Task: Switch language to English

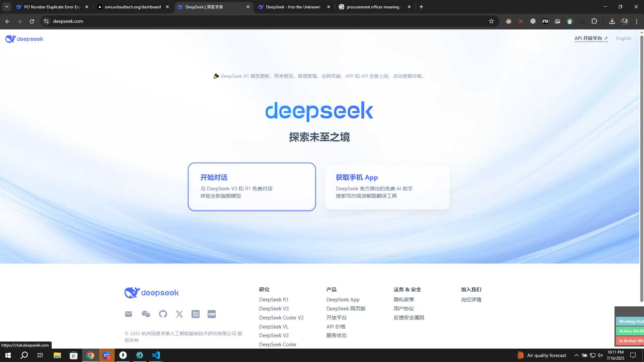Action: click(624, 38)
